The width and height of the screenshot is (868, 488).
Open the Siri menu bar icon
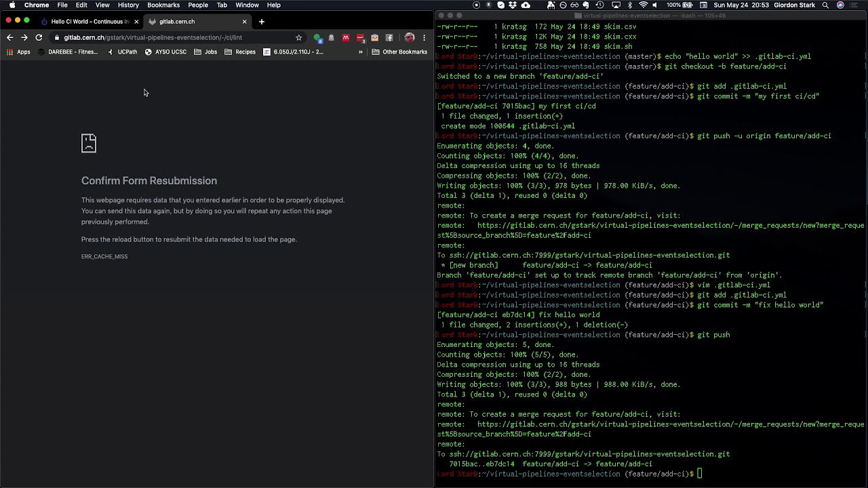(840, 5)
